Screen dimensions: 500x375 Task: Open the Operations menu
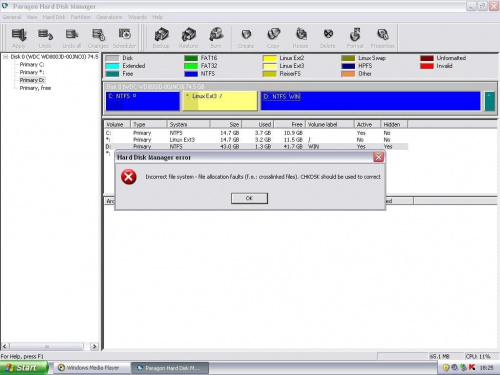[x=109, y=17]
